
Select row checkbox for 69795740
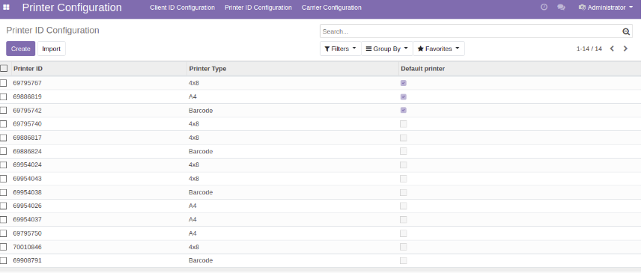coord(3,124)
